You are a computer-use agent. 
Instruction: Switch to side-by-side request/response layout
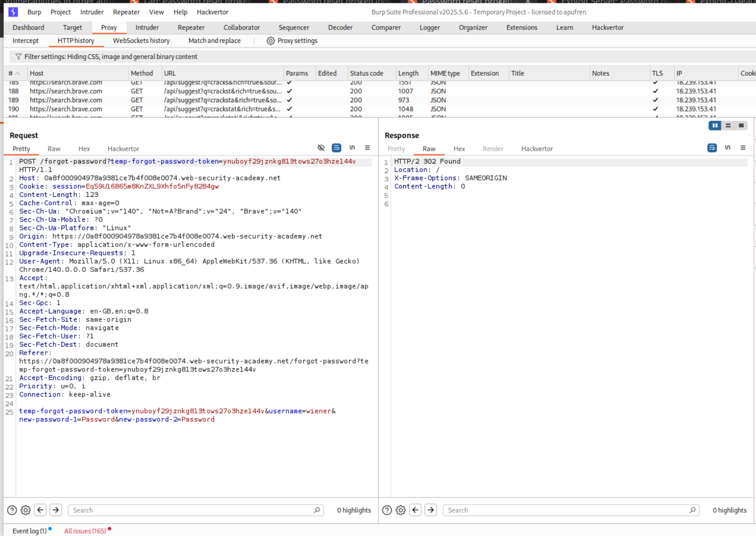pos(715,126)
